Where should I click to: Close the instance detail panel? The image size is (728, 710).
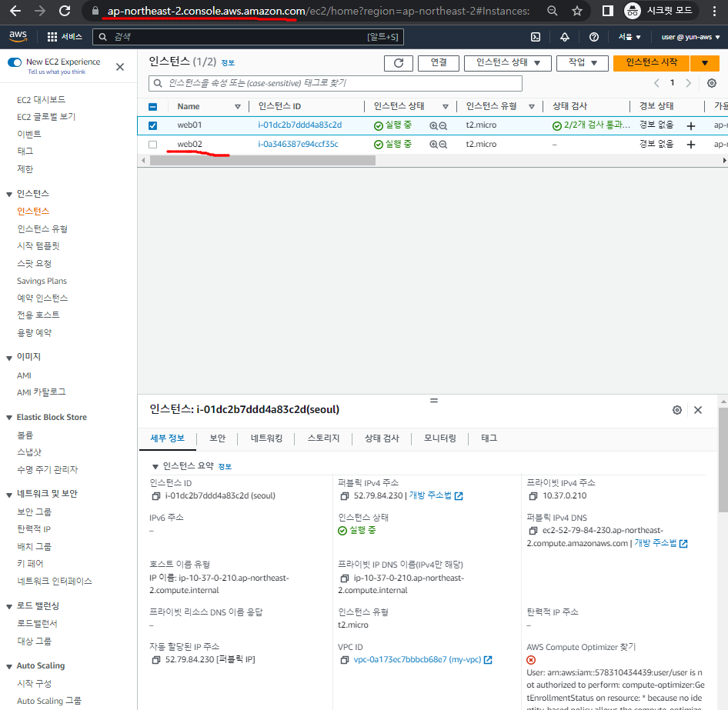[x=698, y=410]
